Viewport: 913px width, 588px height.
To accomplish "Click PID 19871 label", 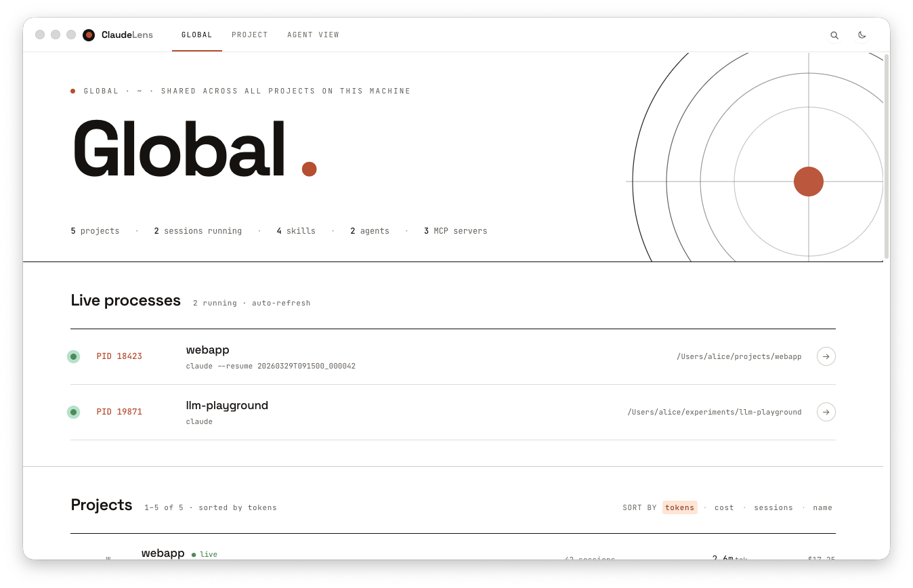I will (x=119, y=412).
